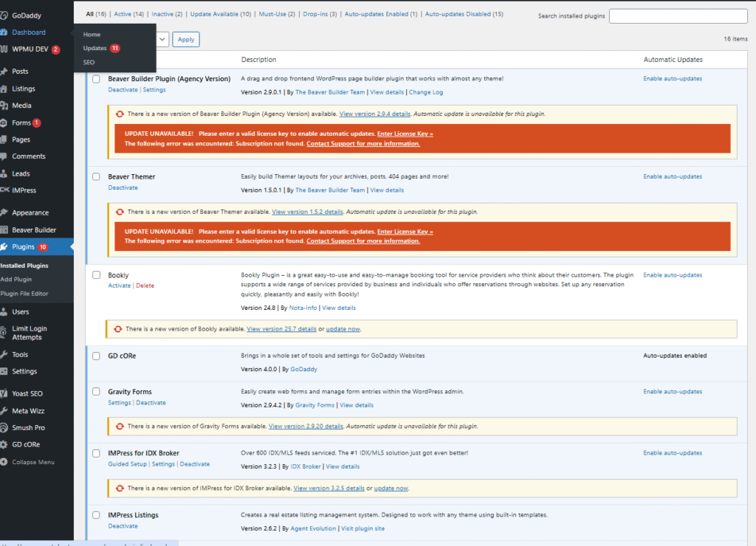Image resolution: width=756 pixels, height=546 pixels.
Task: Open Home in Dashboard flyout menu
Action: coord(92,35)
